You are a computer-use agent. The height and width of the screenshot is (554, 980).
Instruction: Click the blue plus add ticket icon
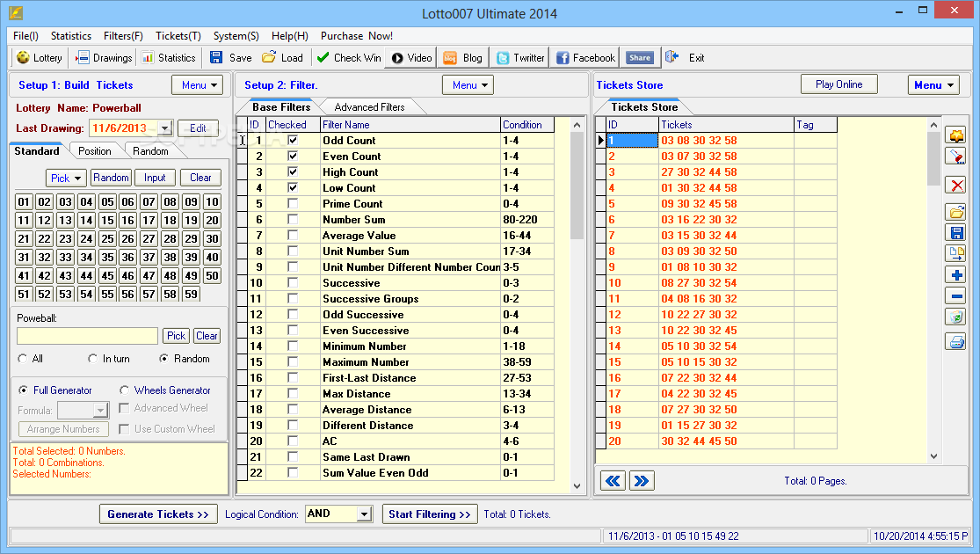[x=955, y=275]
